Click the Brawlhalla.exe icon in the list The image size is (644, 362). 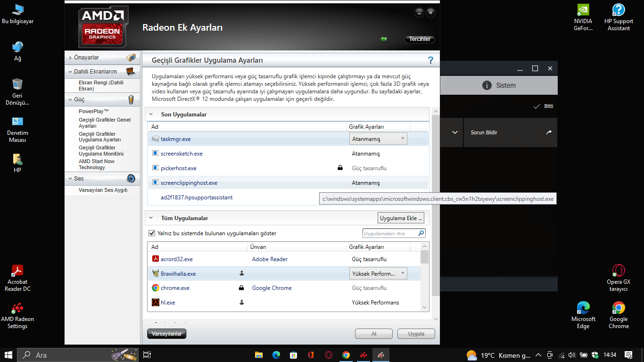(x=156, y=273)
